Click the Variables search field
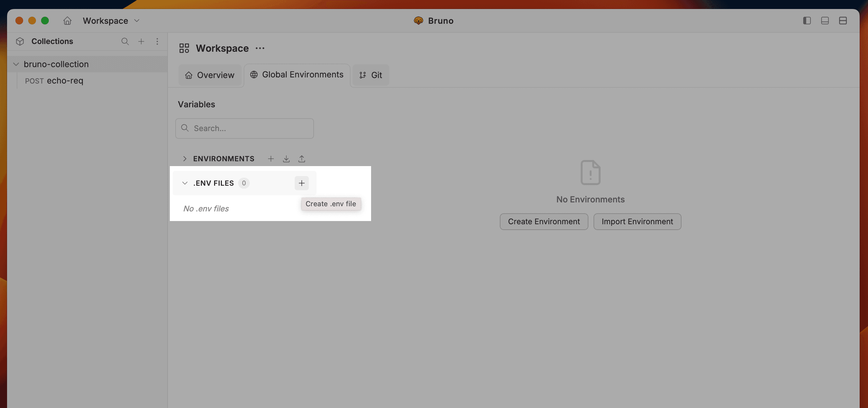This screenshot has height=408, width=868. [x=244, y=129]
